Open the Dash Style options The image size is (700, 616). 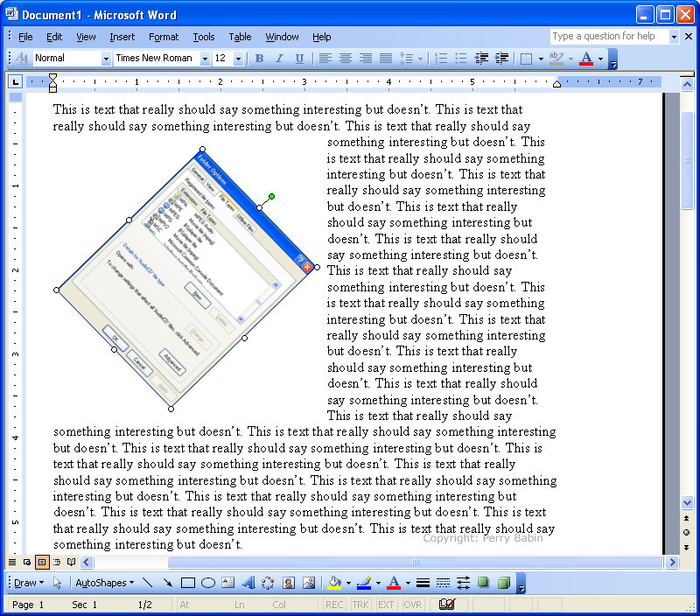pos(443,583)
